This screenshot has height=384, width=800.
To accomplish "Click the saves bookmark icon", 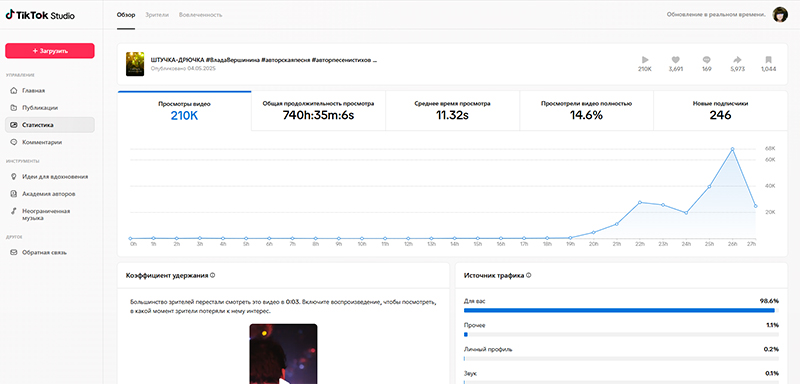I will (x=768, y=59).
